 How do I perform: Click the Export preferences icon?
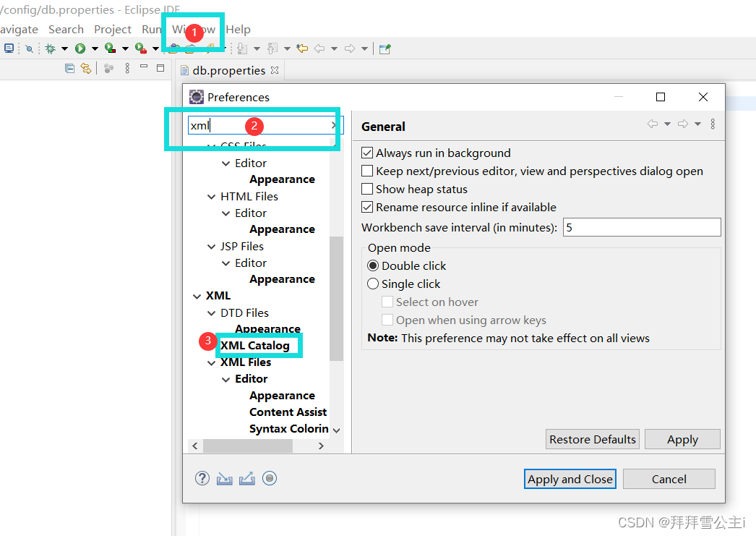[247, 478]
